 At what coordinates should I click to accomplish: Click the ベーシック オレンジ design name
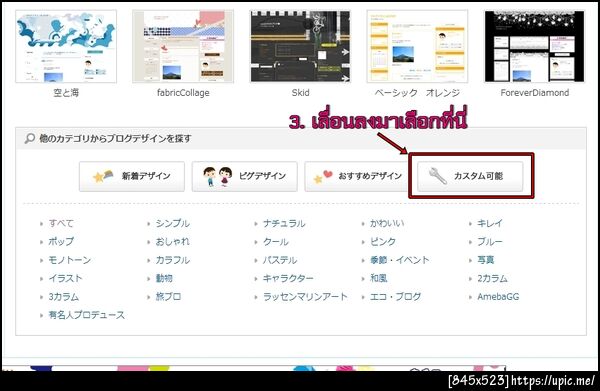(x=417, y=93)
